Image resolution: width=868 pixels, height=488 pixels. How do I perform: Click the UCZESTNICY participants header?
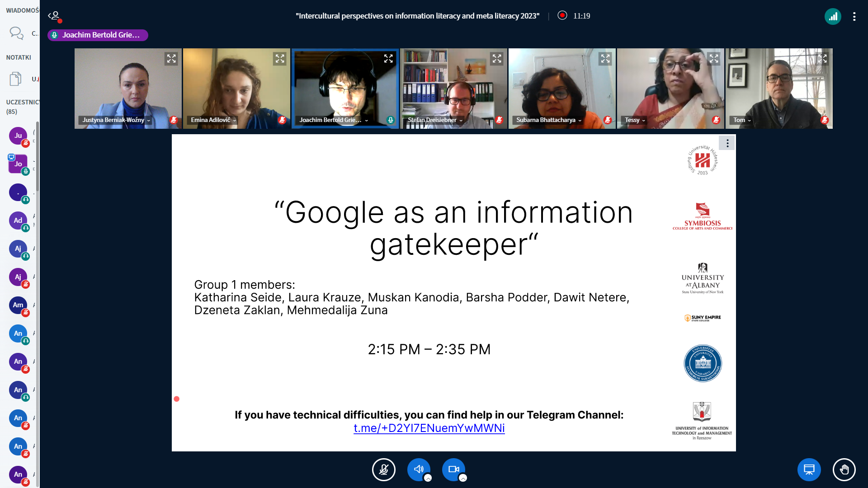[x=23, y=107]
